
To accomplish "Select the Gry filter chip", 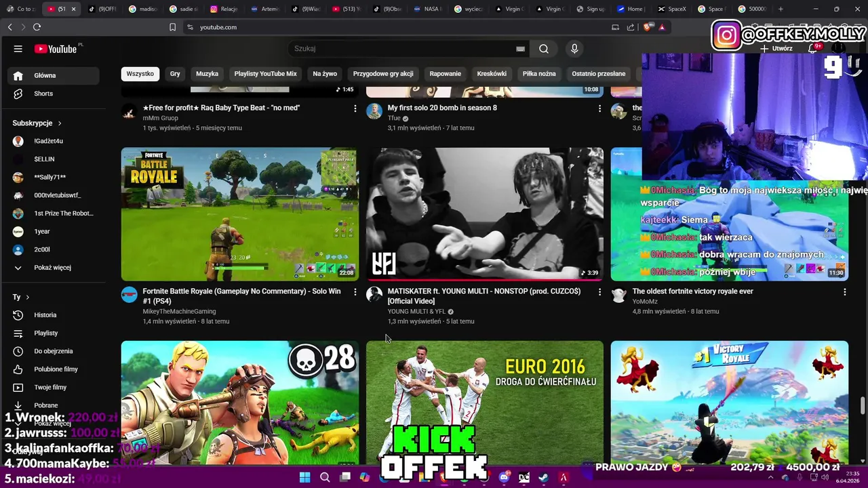I will pos(175,74).
